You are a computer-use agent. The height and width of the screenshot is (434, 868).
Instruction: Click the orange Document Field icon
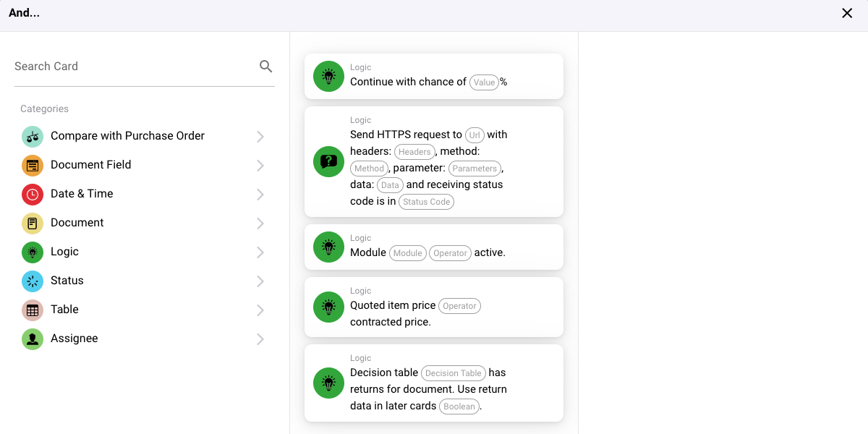[33, 165]
